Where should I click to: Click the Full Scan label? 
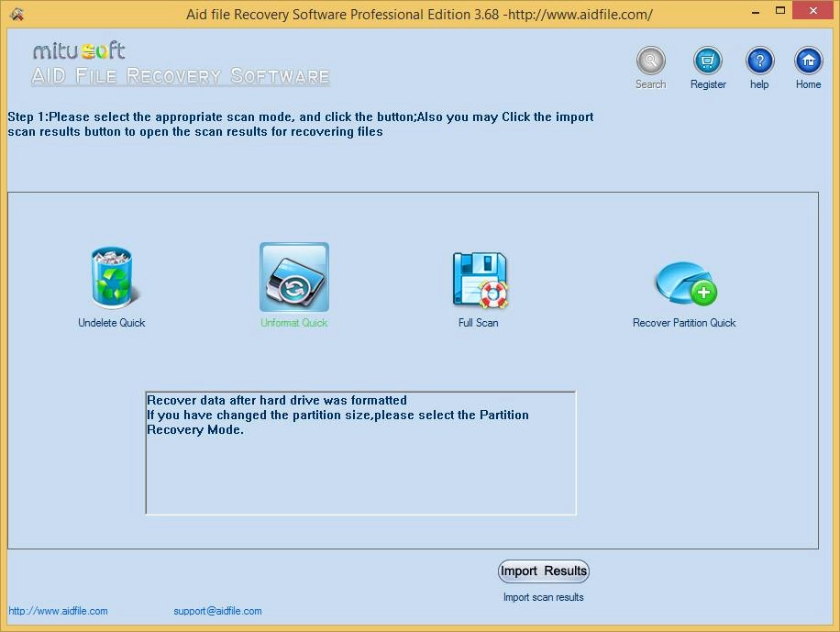point(478,323)
